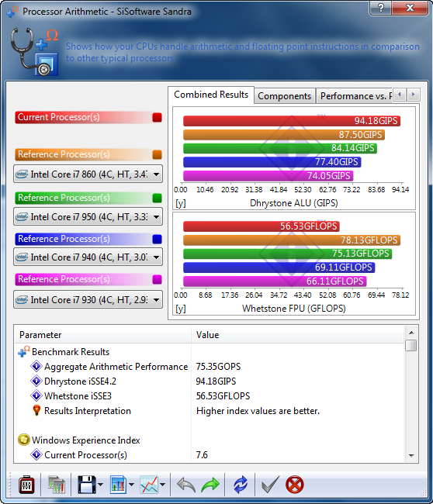
Task: Save results with the floppy disk icon
Action: pyautogui.click(x=87, y=485)
